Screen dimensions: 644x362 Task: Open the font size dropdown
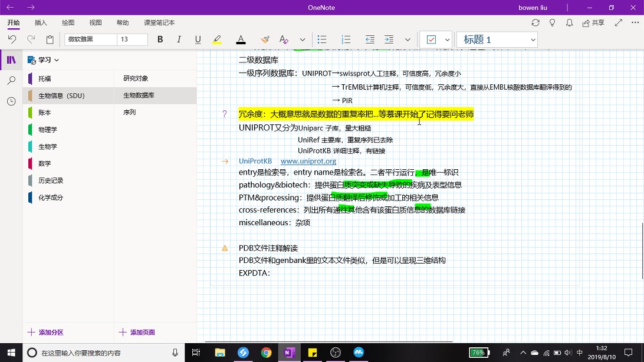point(131,40)
